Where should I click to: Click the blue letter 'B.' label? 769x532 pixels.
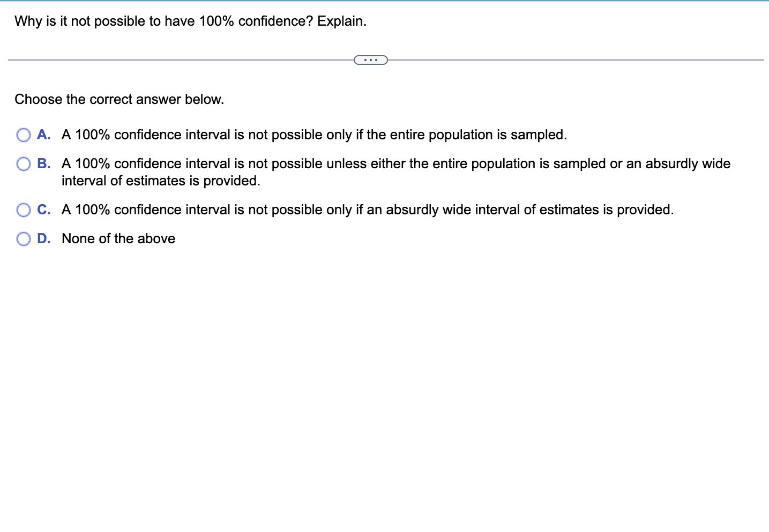(x=44, y=163)
